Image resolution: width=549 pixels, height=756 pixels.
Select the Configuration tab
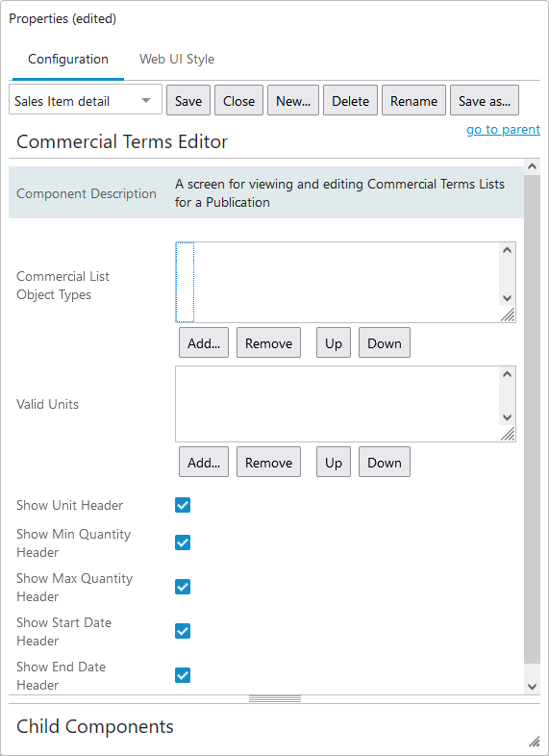(x=68, y=60)
